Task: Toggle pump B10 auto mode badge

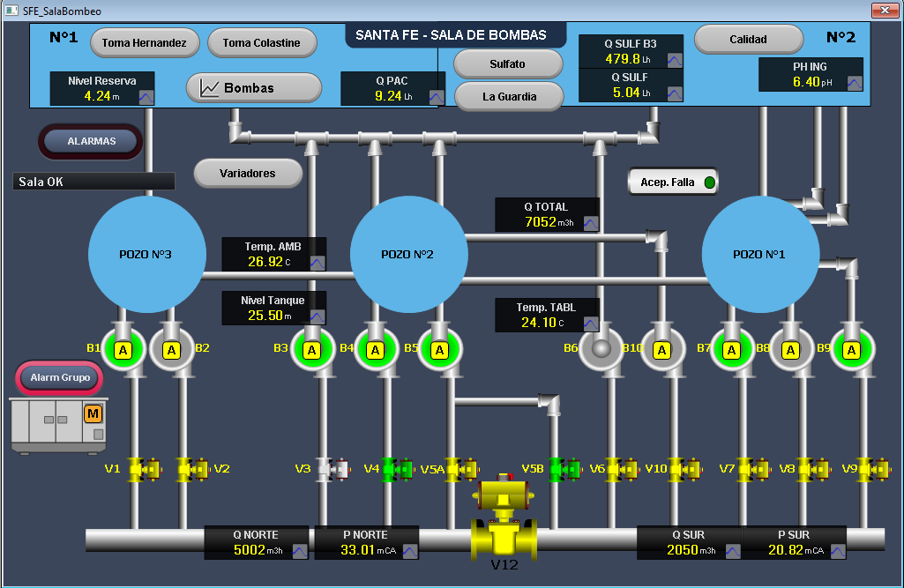Action: point(661,350)
